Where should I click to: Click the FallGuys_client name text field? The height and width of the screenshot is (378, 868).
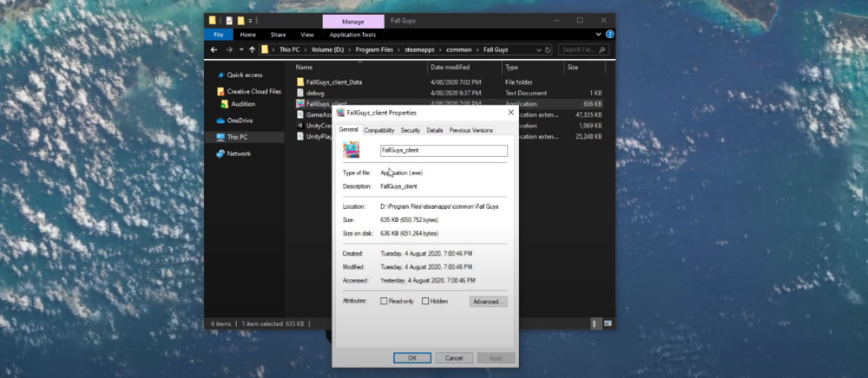(443, 150)
